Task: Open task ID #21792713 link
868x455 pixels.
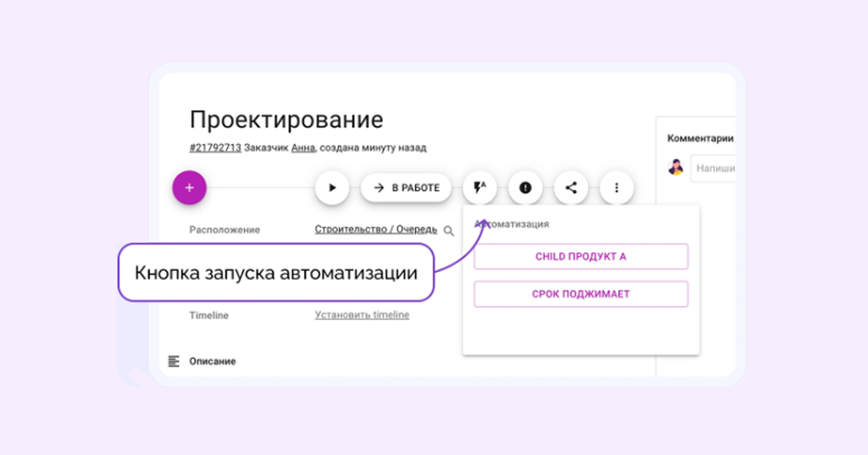Action: coord(215,148)
